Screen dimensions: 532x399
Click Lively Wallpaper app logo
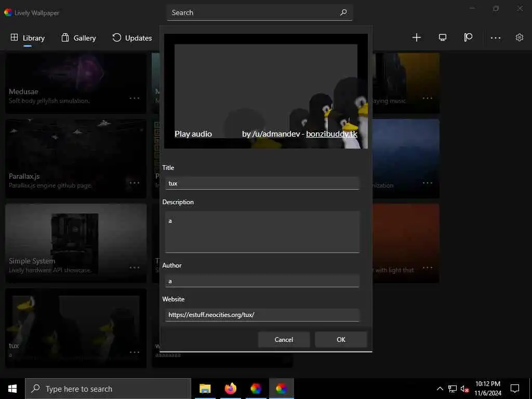point(8,12)
